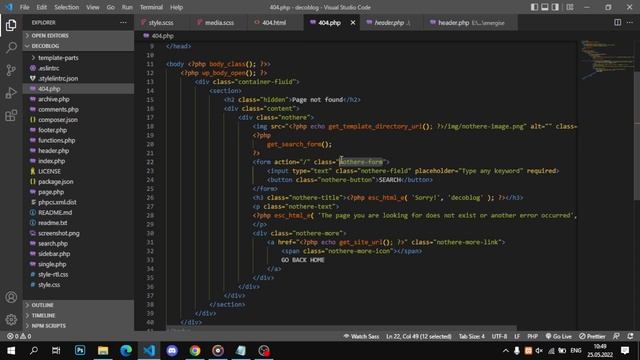The width and height of the screenshot is (640, 360).
Task: Click the editor minimap code preview
Action: tap(607, 59)
